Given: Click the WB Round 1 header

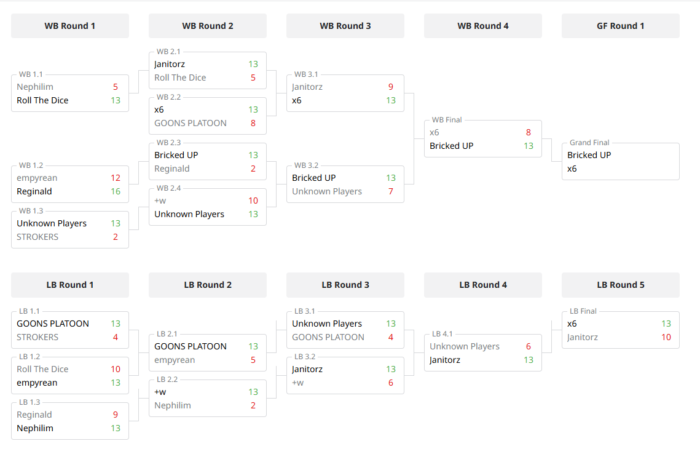Looking at the screenshot, I should pyautogui.click(x=71, y=26).
